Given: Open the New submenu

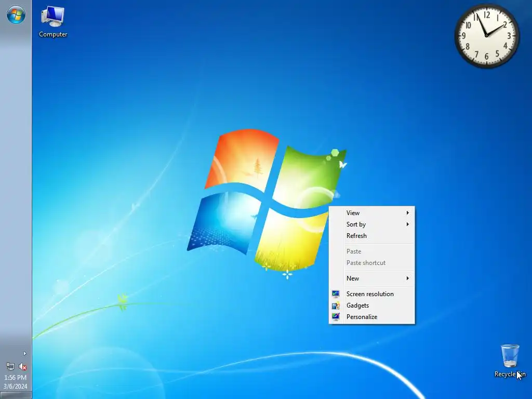Looking at the screenshot, I should 372,278.
